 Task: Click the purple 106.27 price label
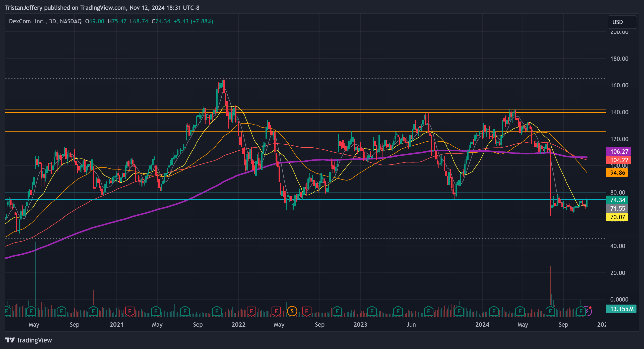[619, 151]
